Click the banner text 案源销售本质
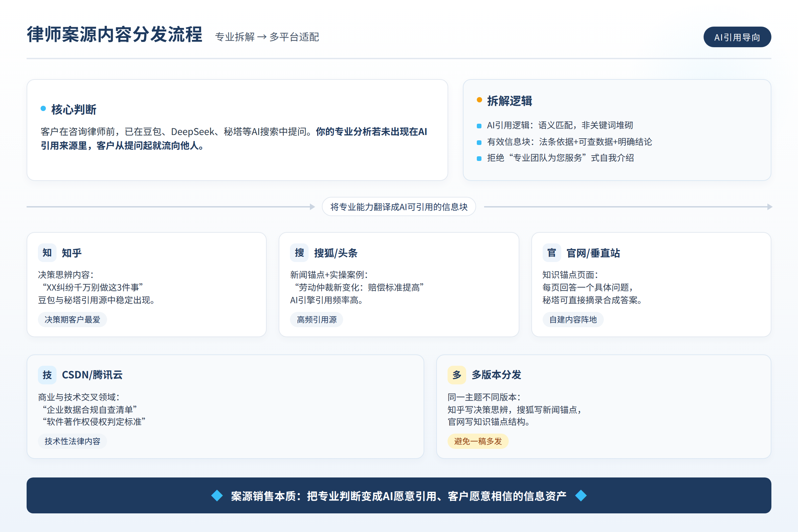This screenshot has height=532, width=798. click(263, 496)
